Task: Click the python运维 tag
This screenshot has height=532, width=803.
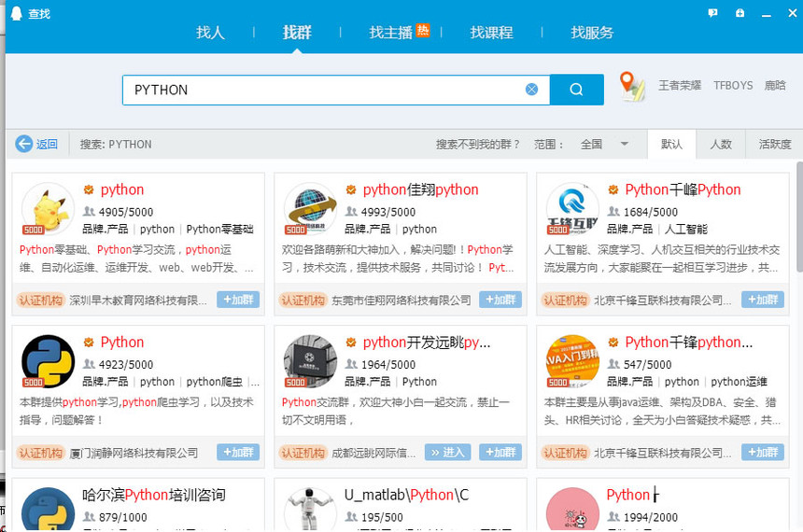Action: (739, 382)
